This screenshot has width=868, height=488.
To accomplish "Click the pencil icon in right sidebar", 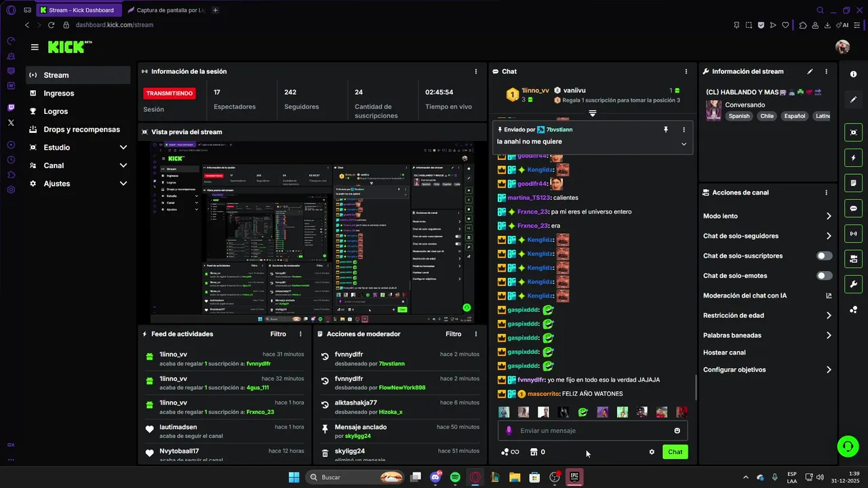I will (853, 99).
